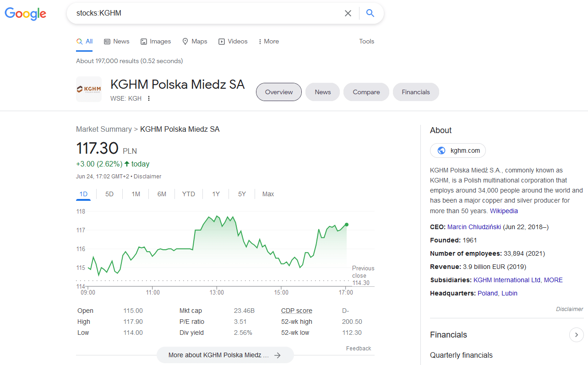Click the Google logo
Screen dimensions: 588x365
click(x=26, y=14)
